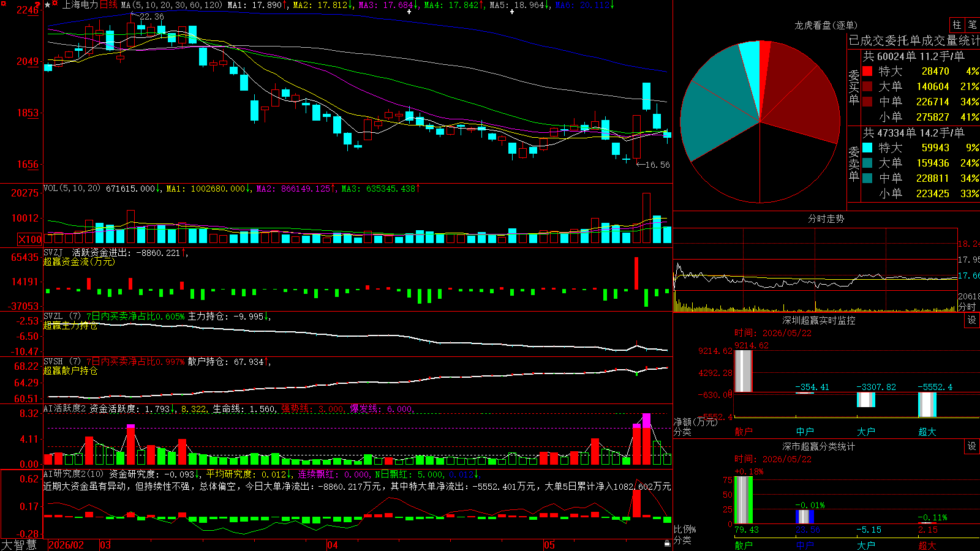Open 设 settings for 深圳超赢实时监控 panel
The image size is (980, 551).
(972, 320)
